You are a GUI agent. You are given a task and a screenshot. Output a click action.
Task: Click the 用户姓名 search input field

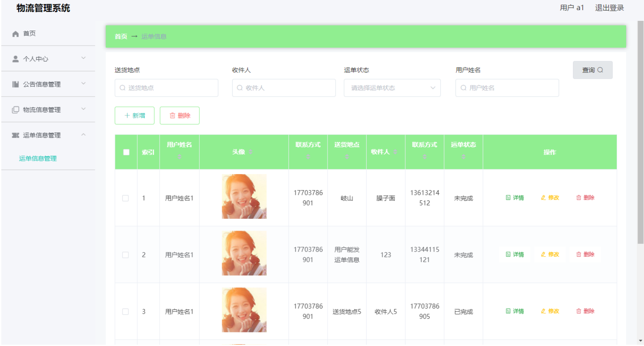[x=507, y=88]
